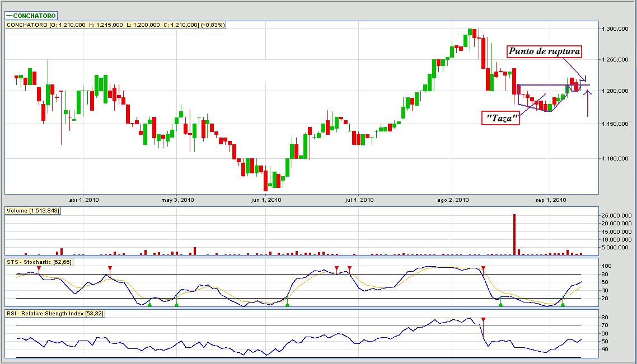Click the leftmost green buy triangle in Stochastic

click(149, 304)
